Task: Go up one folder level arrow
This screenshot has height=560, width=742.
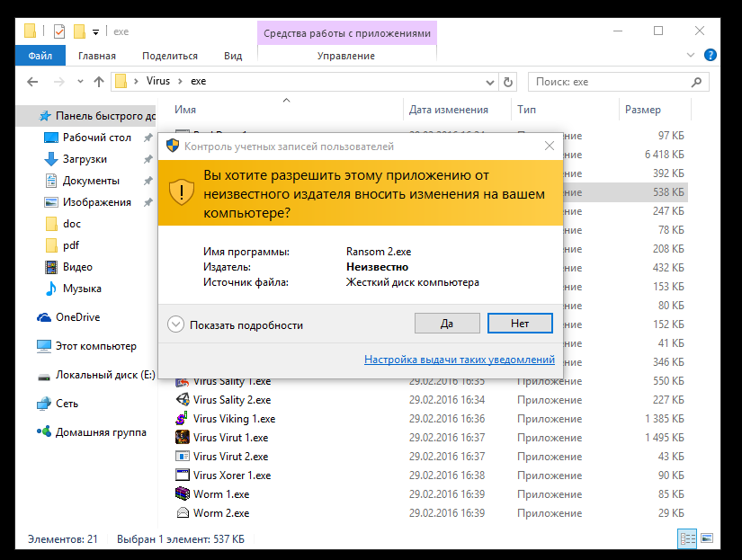Action: [99, 82]
